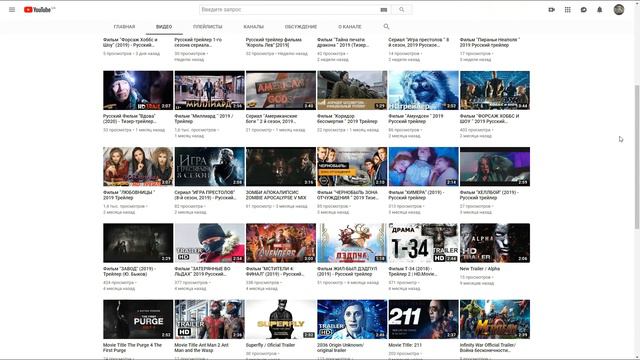Screen dimensions: 640x360
Task: Open the First Purge thumbnail
Action: (138, 319)
